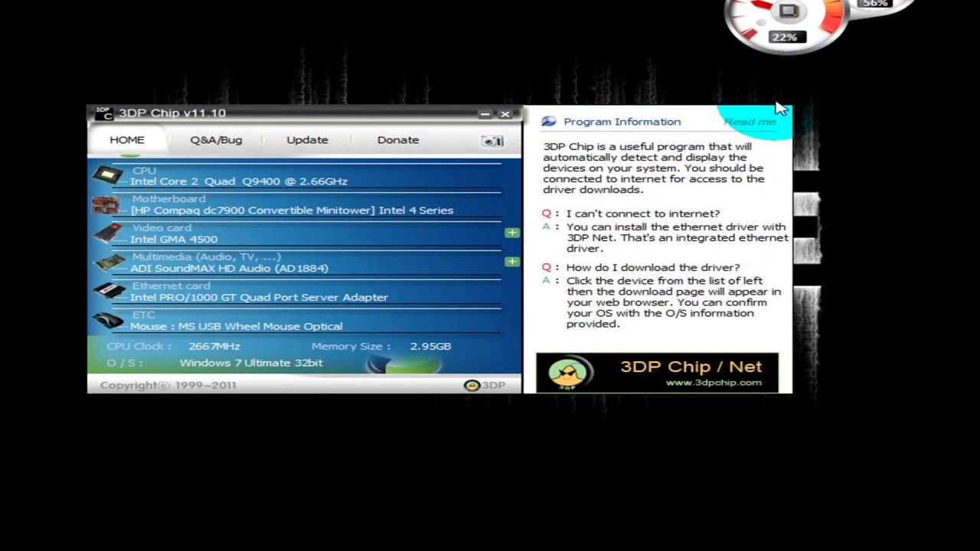Click the ETC mouse icon

107,321
